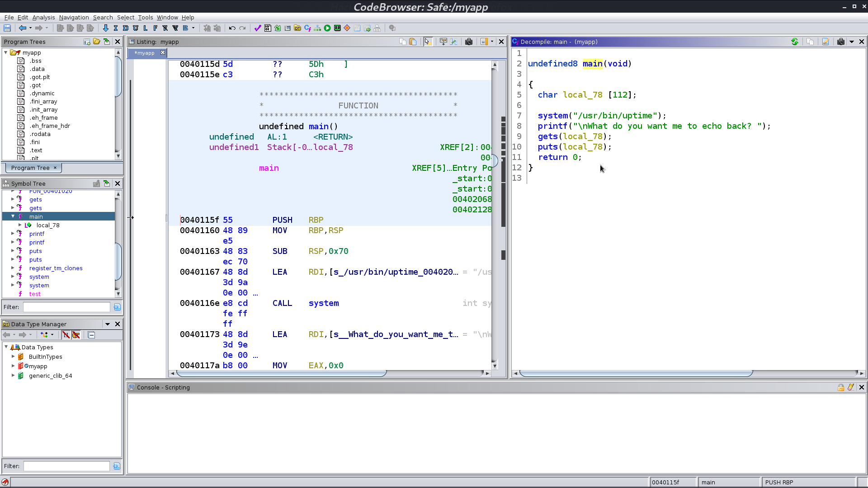868x488 pixels.
Task: Close the *myapp tab with its x
Action: pos(163,53)
